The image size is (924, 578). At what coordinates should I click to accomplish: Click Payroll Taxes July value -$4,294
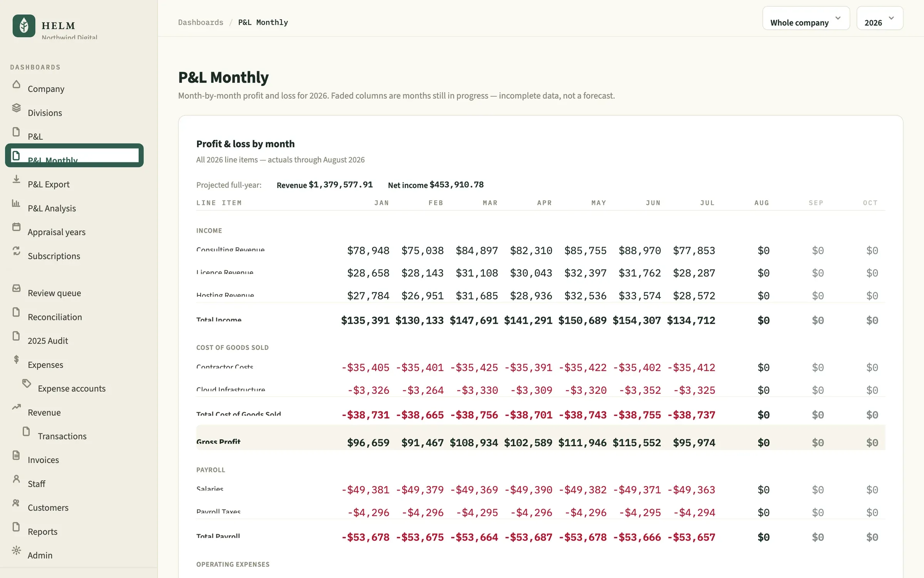(694, 512)
